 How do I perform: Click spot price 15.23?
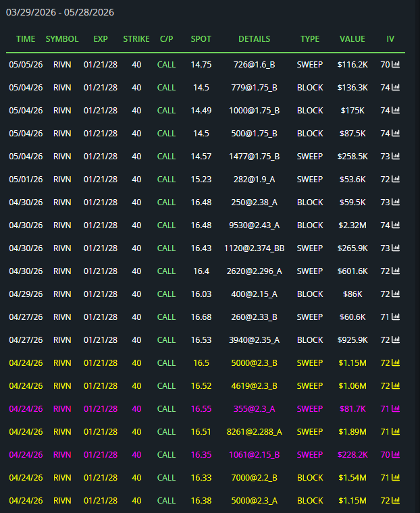click(201, 179)
